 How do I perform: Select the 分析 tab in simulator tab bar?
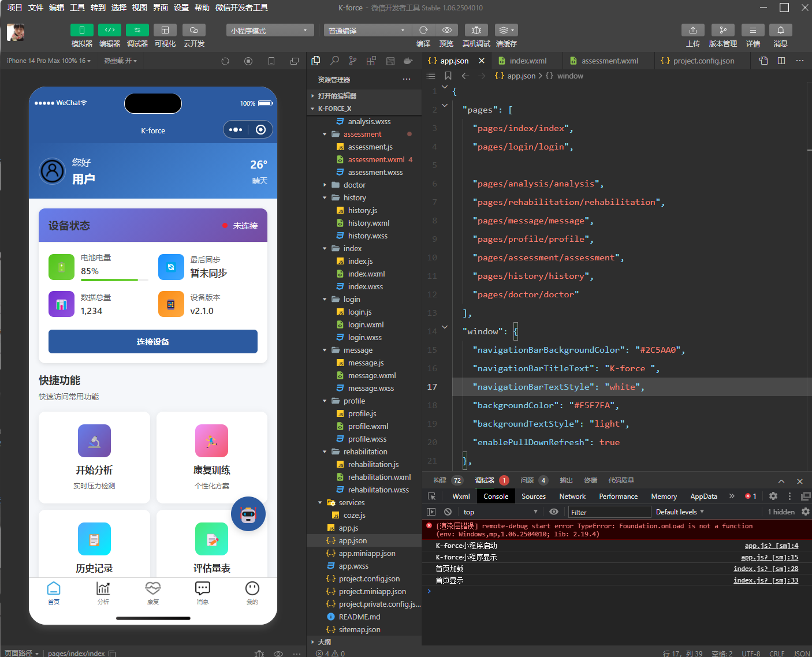103,593
